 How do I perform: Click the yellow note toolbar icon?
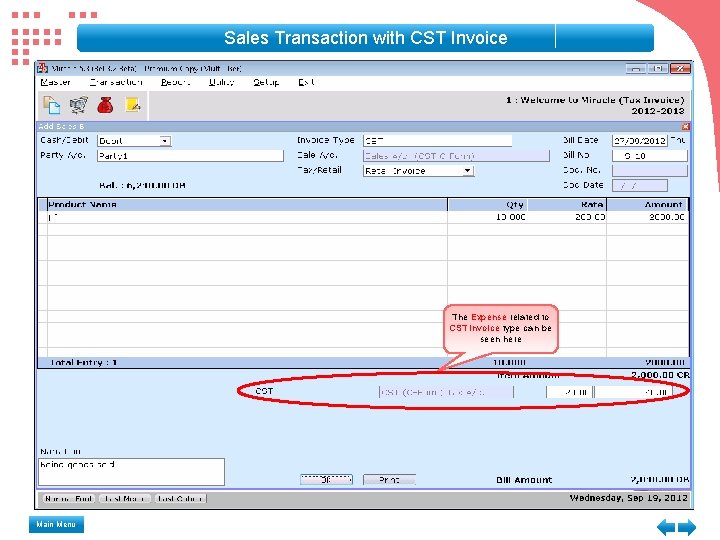click(x=133, y=105)
